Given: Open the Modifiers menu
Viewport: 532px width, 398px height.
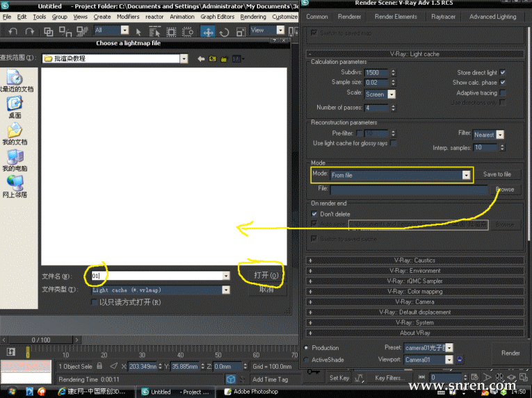Looking at the screenshot, I should pos(128,17).
